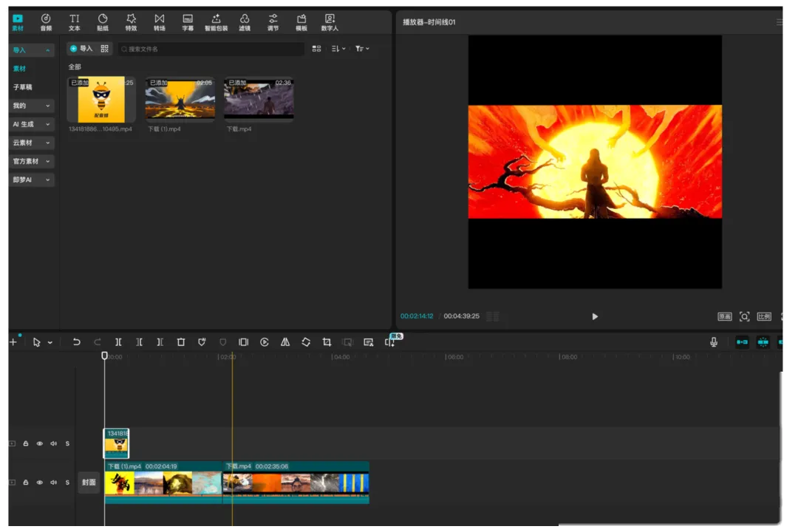Click the 比例 ratio button
The image size is (798, 532).
click(x=764, y=317)
